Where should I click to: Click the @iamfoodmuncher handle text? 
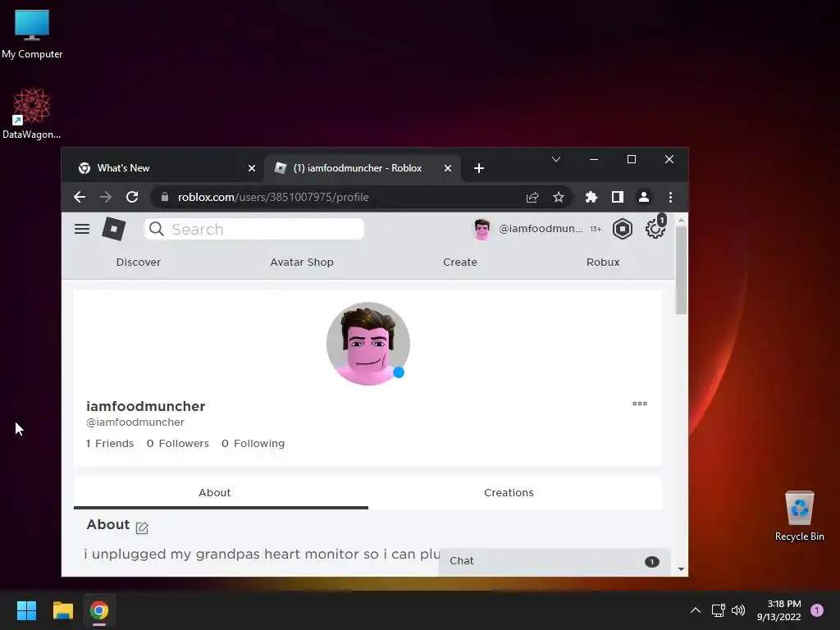tap(135, 422)
